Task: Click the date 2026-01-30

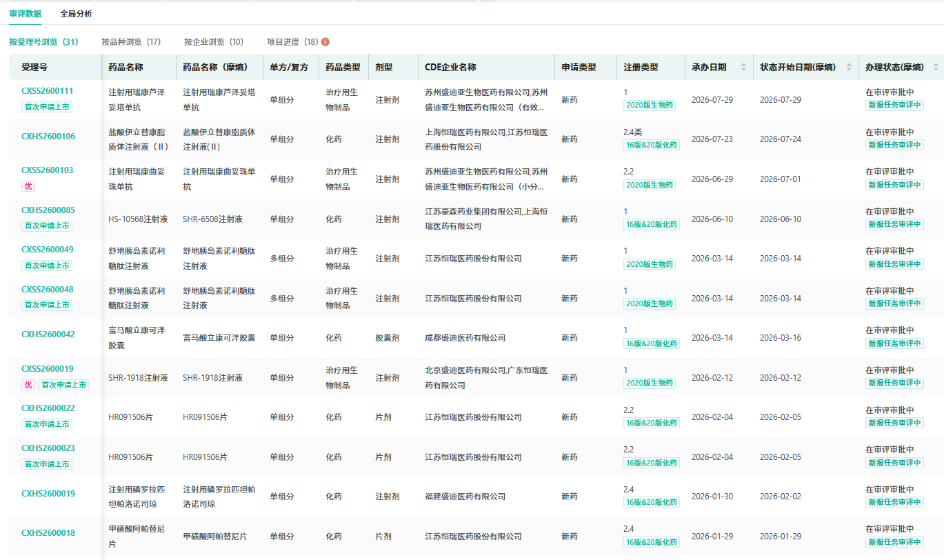Action: coord(712,497)
